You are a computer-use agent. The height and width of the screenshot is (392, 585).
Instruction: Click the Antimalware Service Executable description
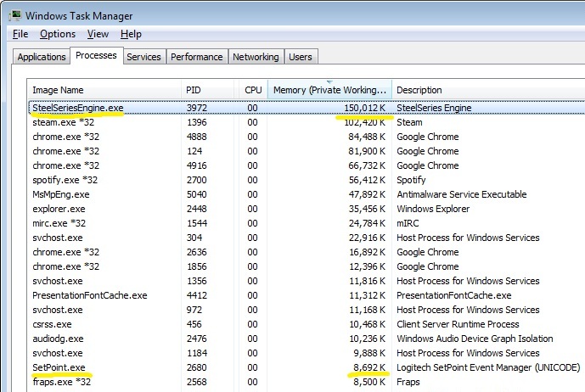click(x=462, y=194)
